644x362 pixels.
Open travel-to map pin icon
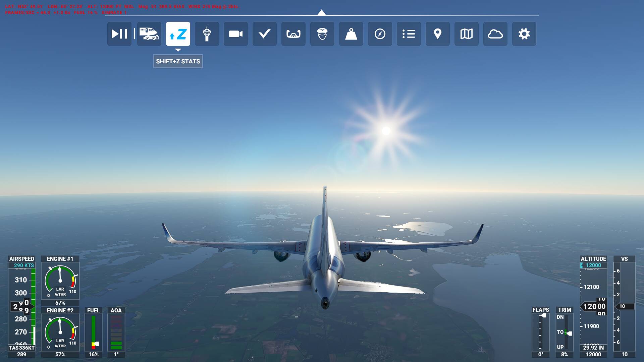coord(438,34)
